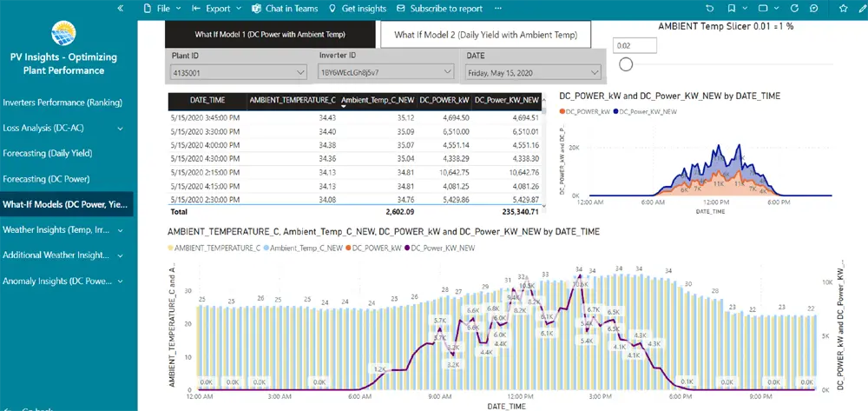Select What If Model 1 button
The image size is (868, 411).
click(271, 35)
